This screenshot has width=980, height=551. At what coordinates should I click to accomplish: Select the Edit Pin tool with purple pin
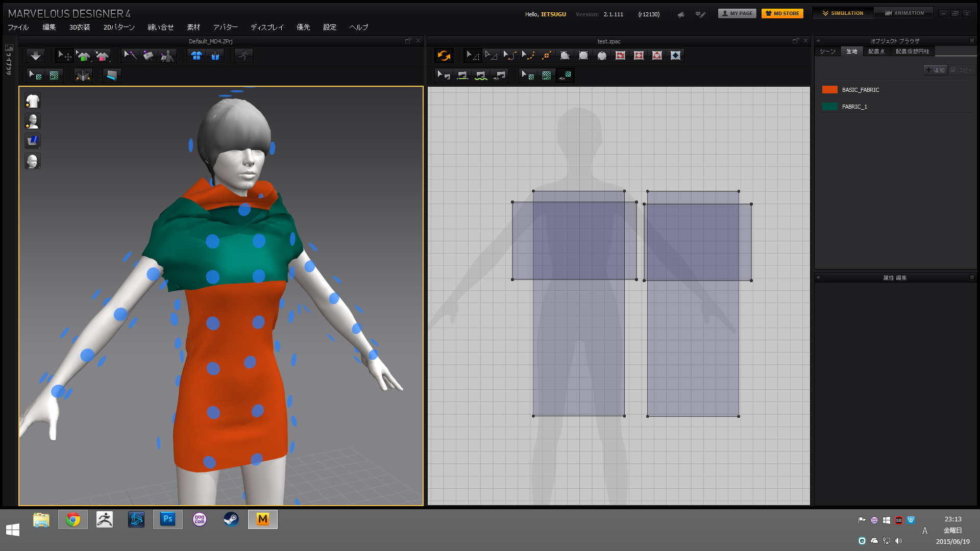pyautogui.click(x=130, y=56)
